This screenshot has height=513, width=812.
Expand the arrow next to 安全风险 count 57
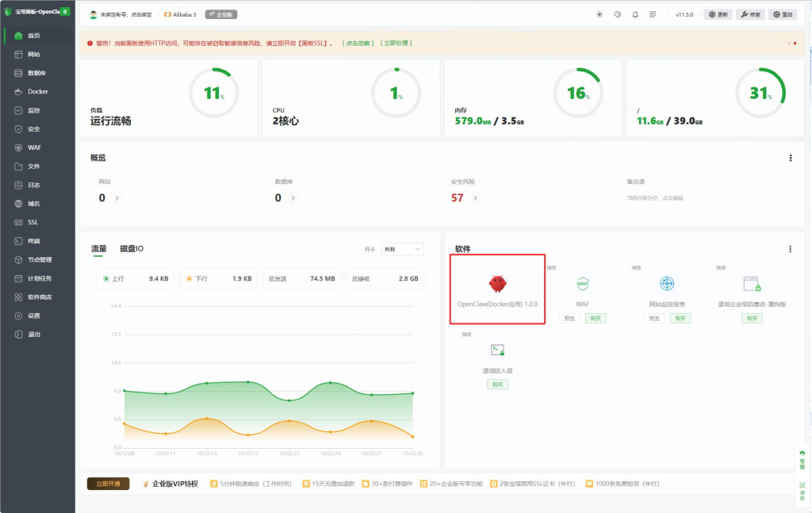pos(476,198)
